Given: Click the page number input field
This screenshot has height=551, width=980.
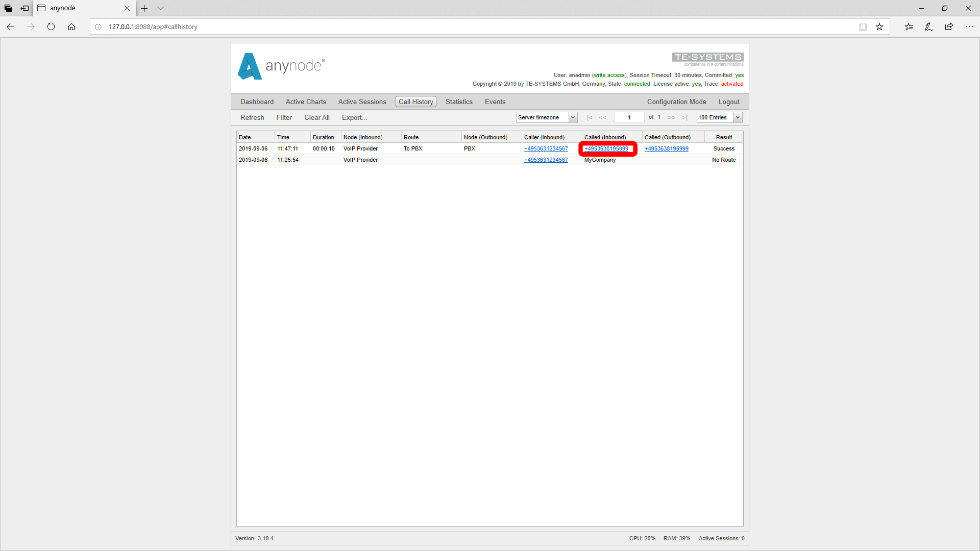Looking at the screenshot, I should (x=629, y=117).
